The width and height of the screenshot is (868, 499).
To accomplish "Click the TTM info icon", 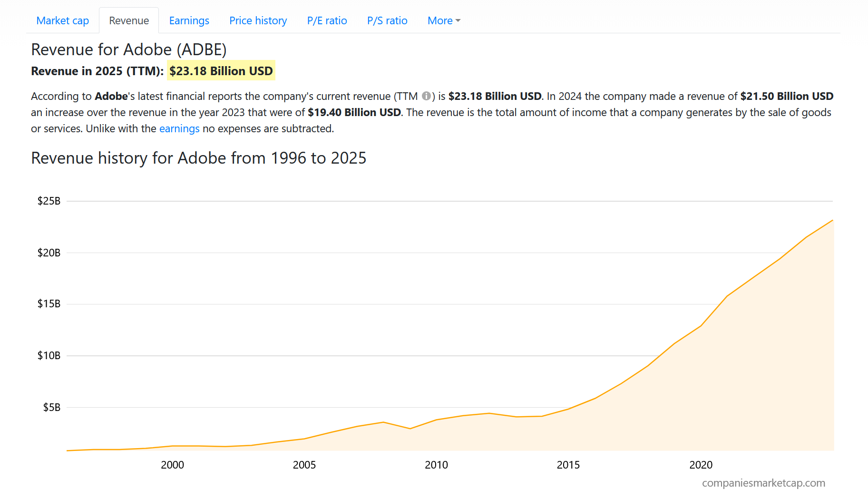I will (x=426, y=96).
